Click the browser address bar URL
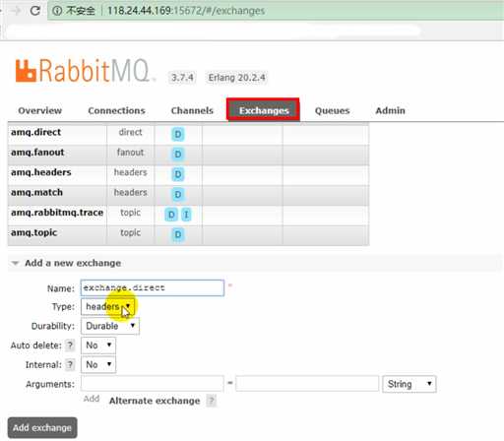Viewport: 504px width, 441px height. coord(186,11)
